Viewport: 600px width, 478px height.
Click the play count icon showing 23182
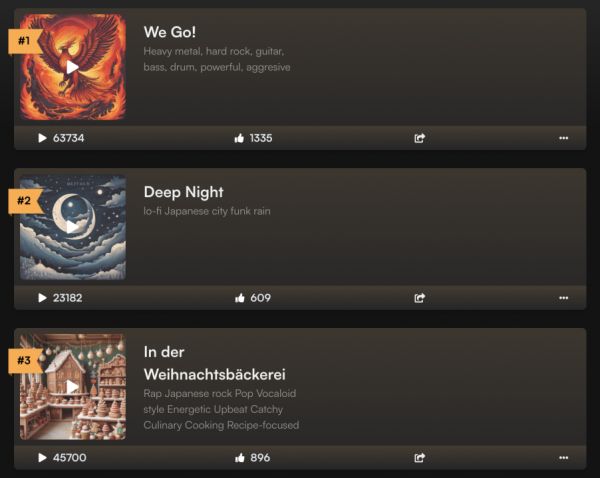pos(42,298)
